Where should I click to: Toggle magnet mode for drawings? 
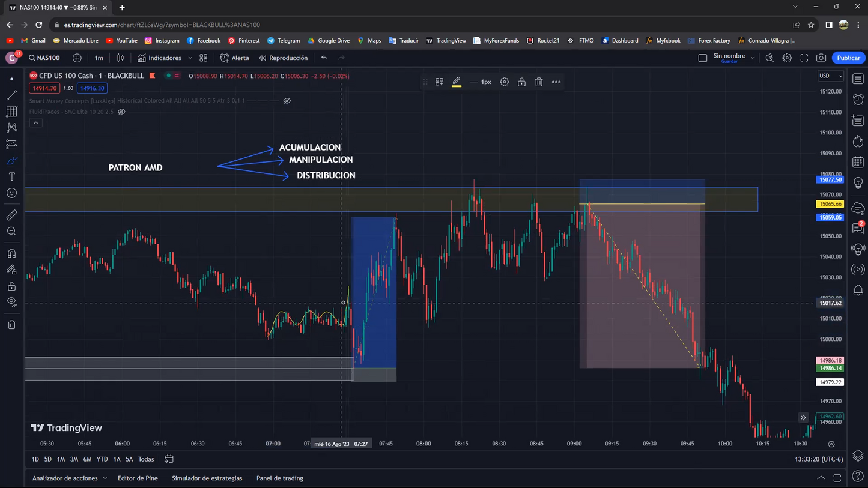11,253
